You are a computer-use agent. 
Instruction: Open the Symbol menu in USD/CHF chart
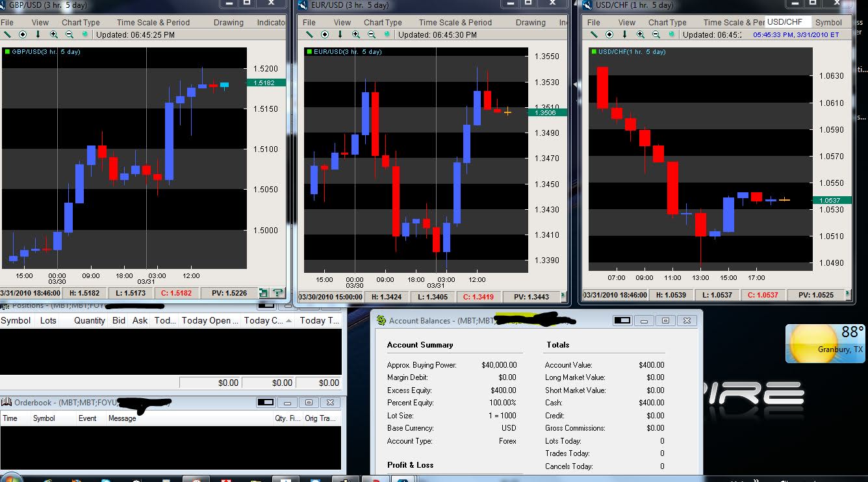829,22
